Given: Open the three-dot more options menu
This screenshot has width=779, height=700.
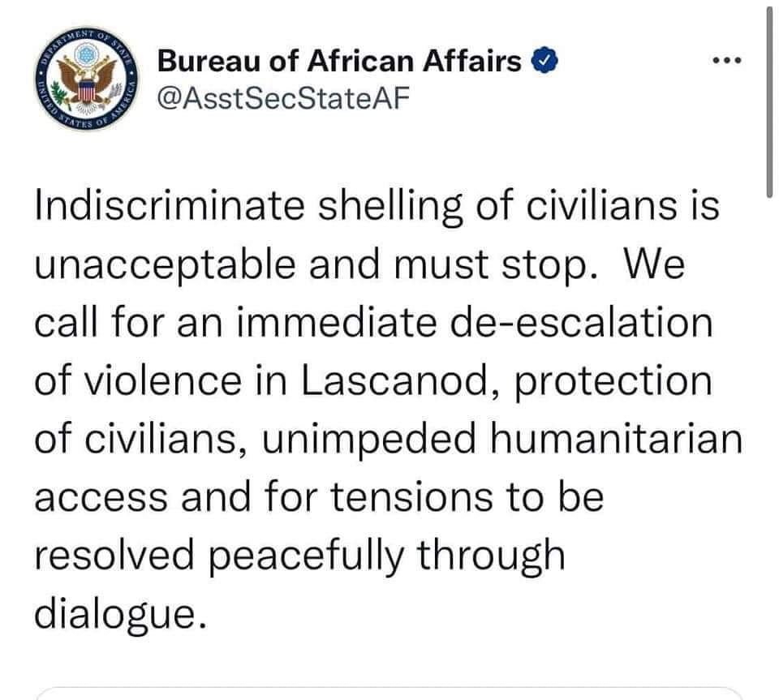Looking at the screenshot, I should click(x=727, y=61).
